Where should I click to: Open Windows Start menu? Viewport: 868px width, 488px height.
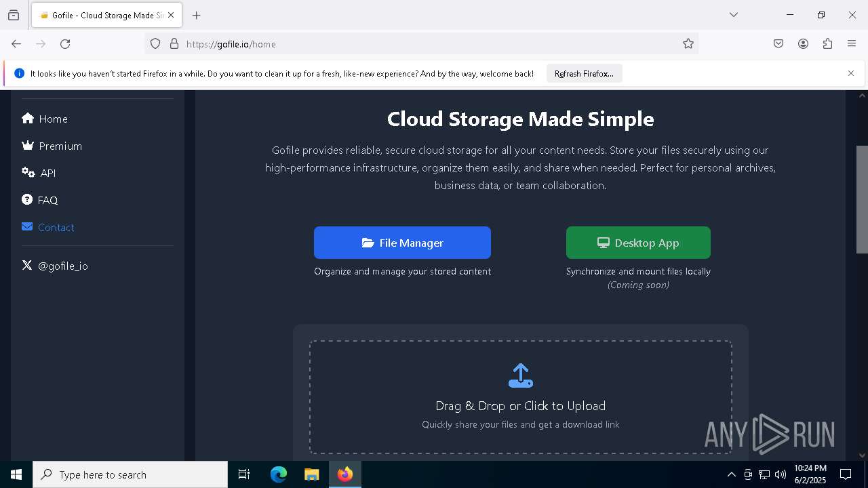[16, 474]
